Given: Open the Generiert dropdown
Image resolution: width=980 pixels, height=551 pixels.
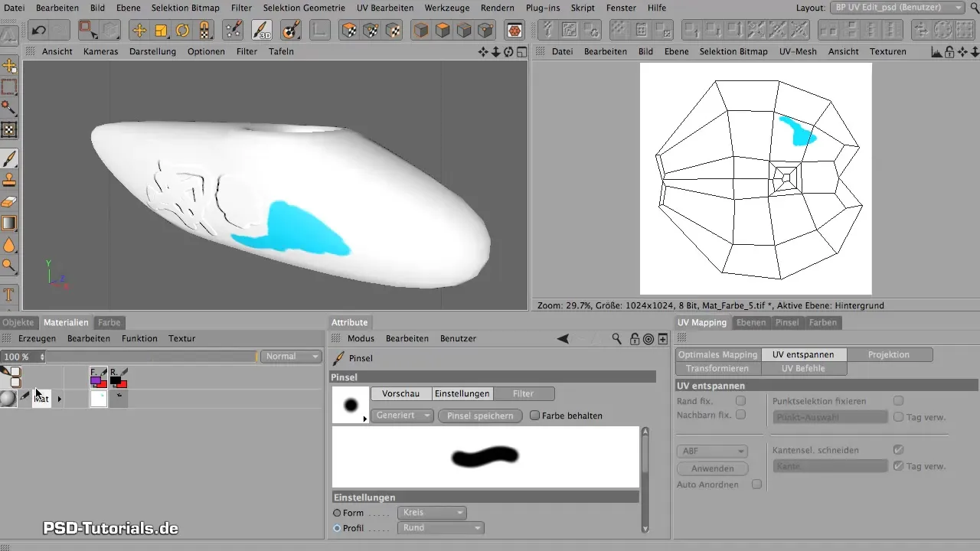Looking at the screenshot, I should point(403,416).
